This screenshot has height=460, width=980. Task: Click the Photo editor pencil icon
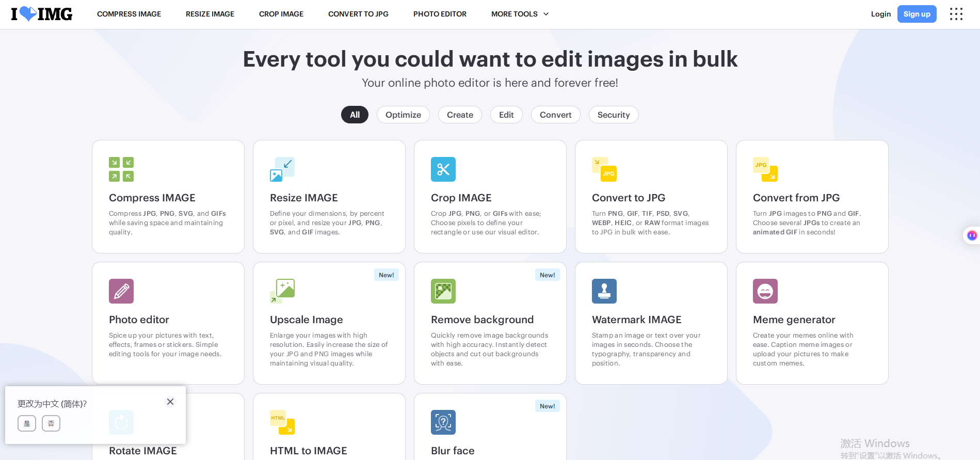click(121, 291)
